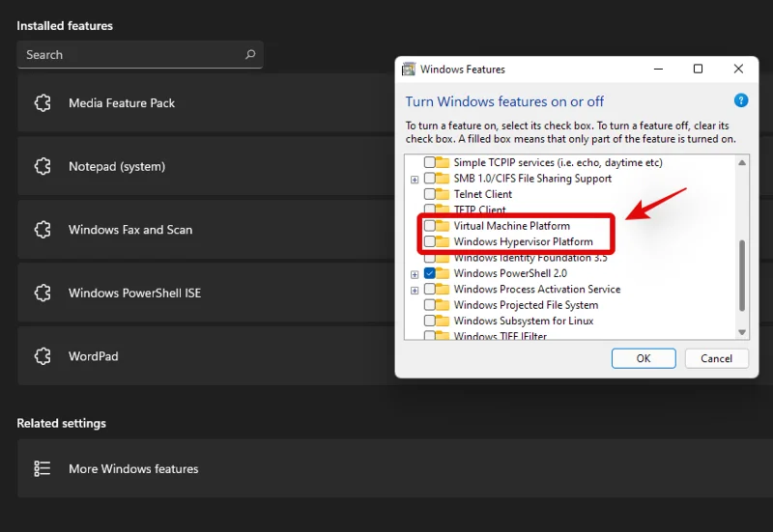Enable the Windows Hypervisor Platform checkbox
773x532 pixels.
tap(430, 241)
